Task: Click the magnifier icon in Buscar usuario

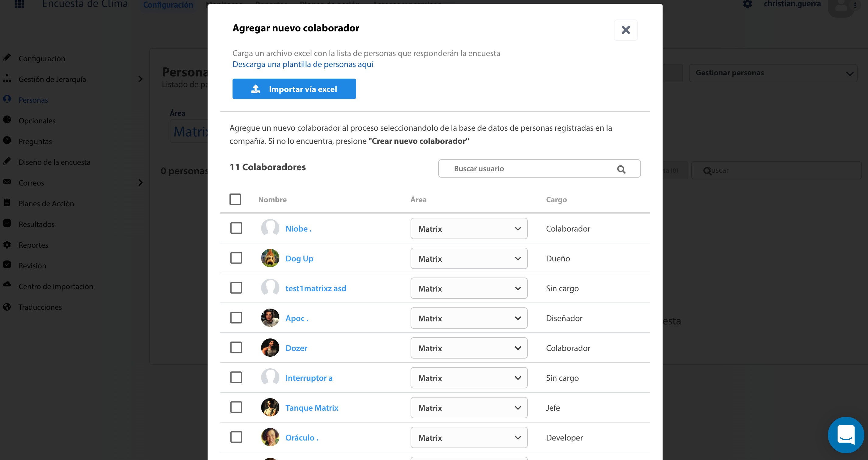Action: click(621, 169)
